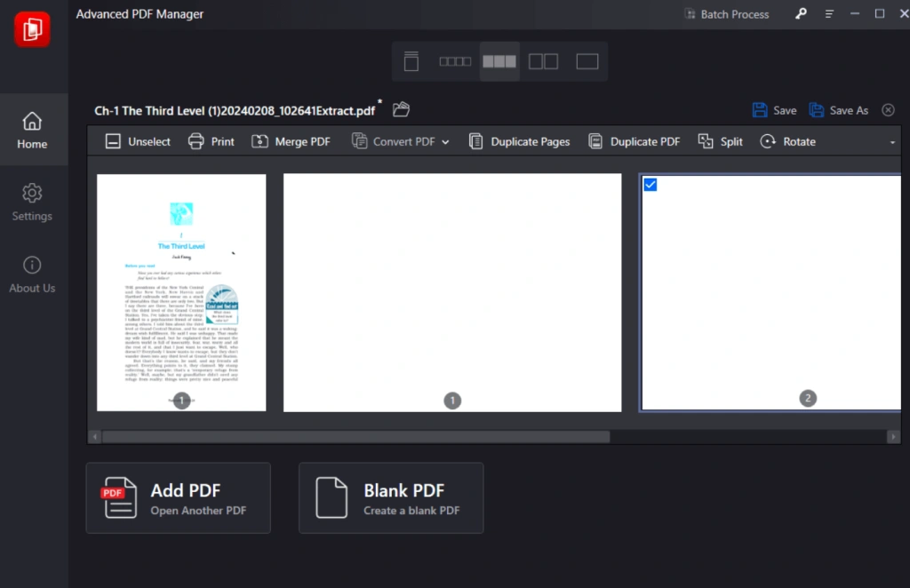Click the scrollbar right arrow
910x588 pixels.
[x=893, y=437]
